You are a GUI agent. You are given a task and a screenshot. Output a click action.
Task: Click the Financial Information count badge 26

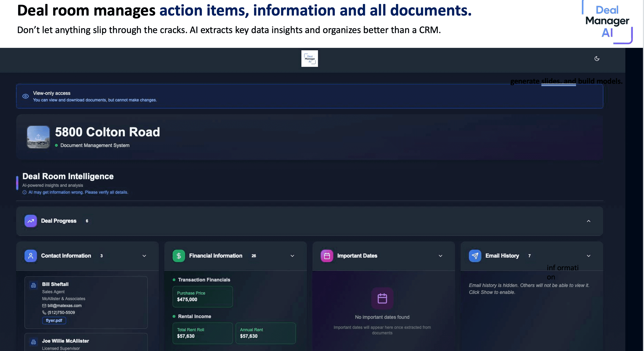254,256
